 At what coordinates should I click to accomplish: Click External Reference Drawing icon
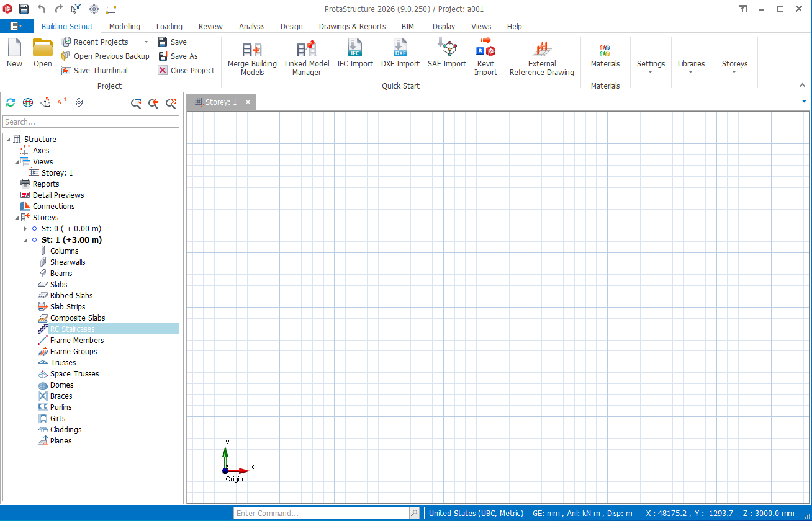(x=542, y=50)
